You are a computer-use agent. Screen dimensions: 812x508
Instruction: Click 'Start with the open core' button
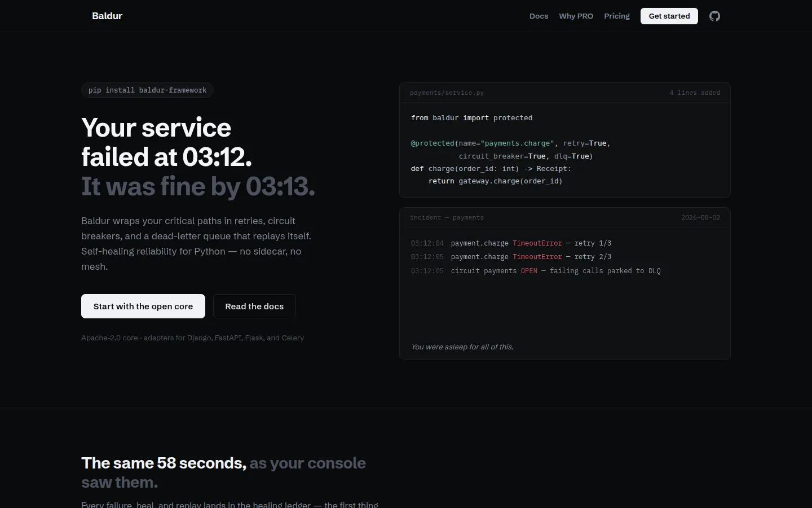[143, 306]
